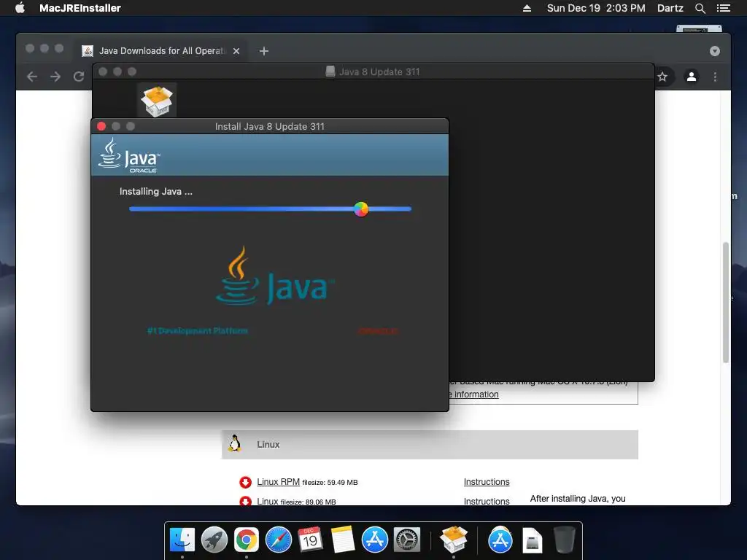747x560 pixels.
Task: Open Notification Center list icon
Action: [724, 8]
